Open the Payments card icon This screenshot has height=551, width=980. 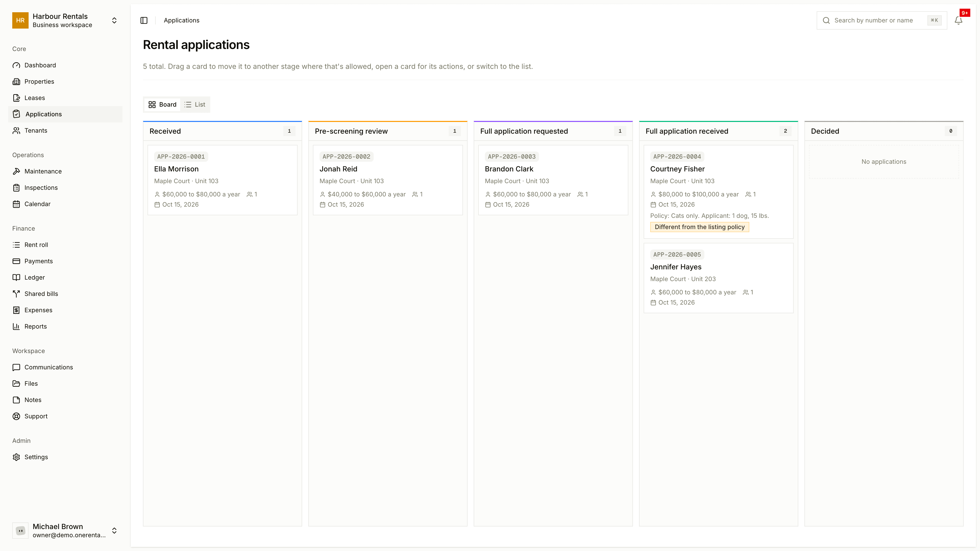point(16,261)
